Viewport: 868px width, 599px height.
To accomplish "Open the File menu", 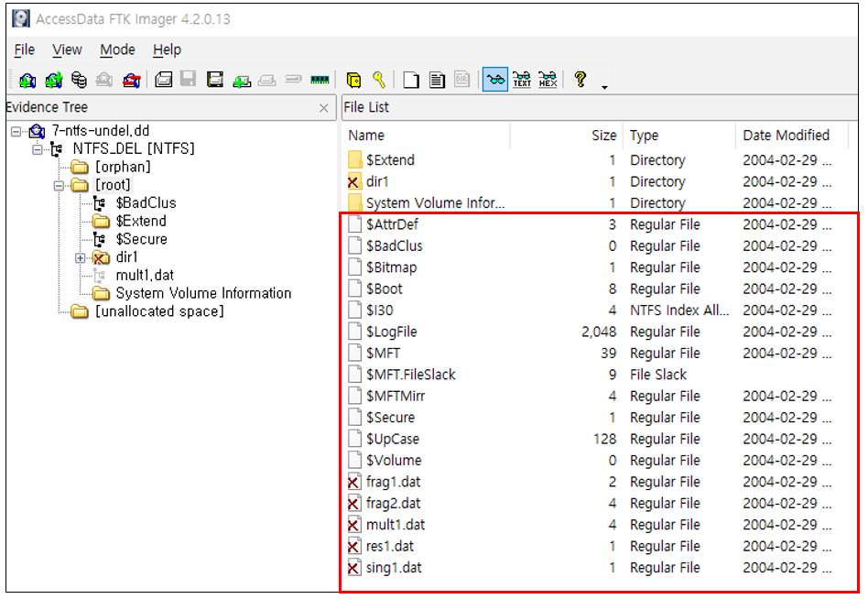I will coord(25,49).
